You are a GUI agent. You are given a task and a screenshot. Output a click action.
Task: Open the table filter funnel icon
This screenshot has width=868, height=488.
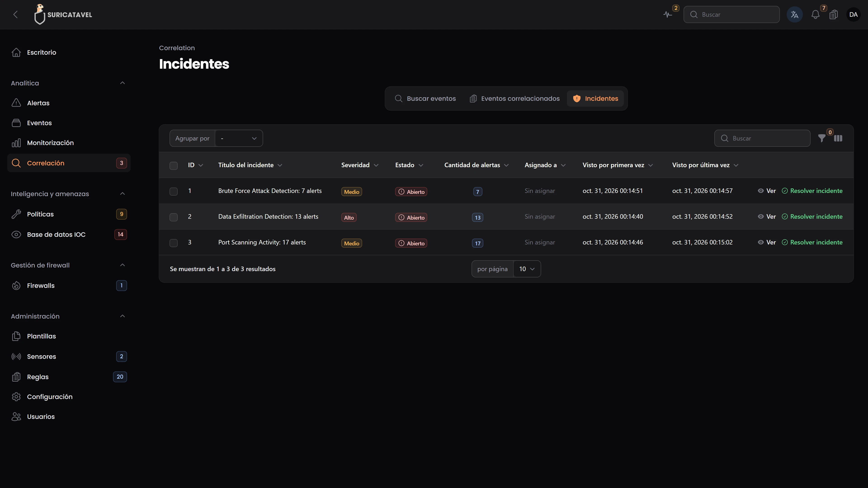821,138
